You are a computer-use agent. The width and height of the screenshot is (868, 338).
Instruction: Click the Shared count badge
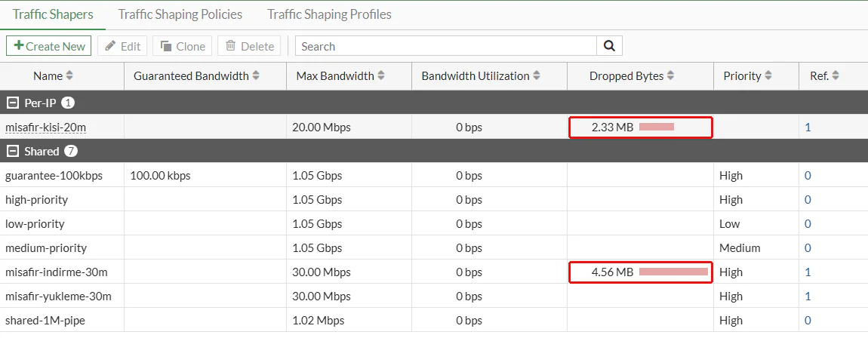coord(70,151)
